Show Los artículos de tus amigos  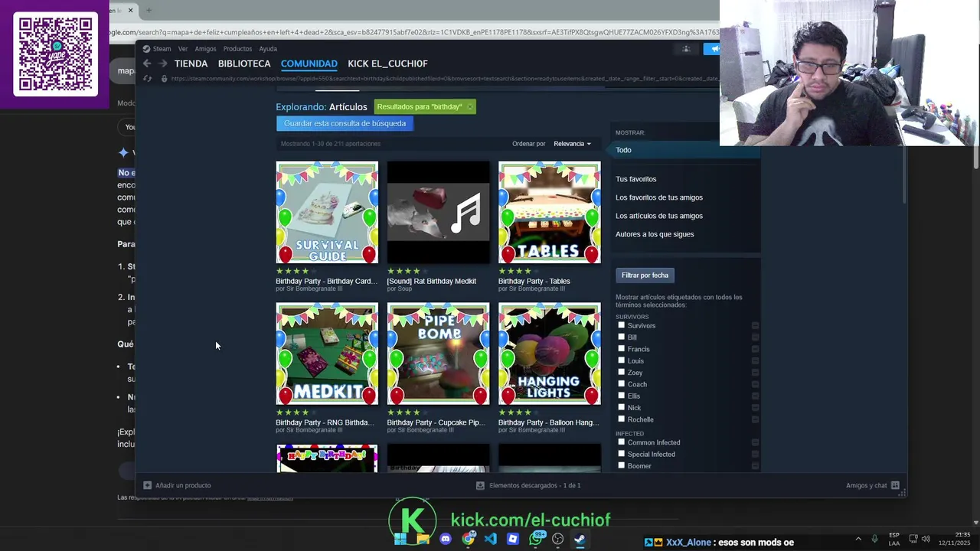658,216
